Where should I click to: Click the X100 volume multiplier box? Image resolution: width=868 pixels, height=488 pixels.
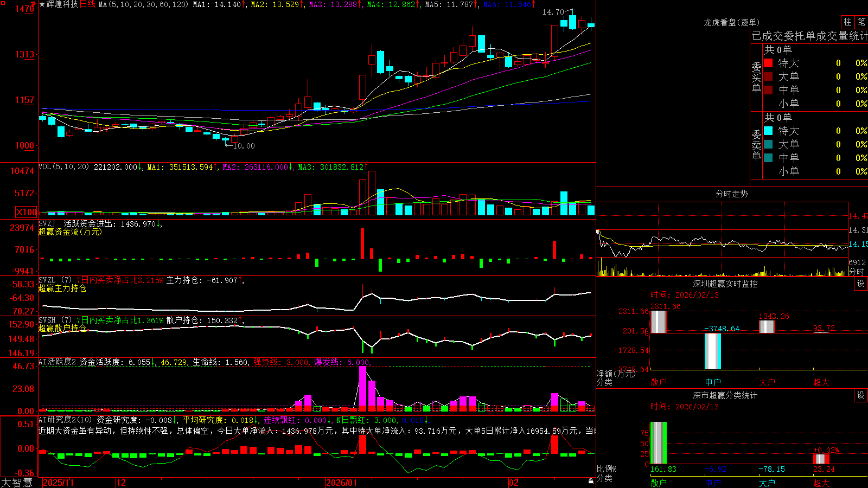tap(27, 212)
